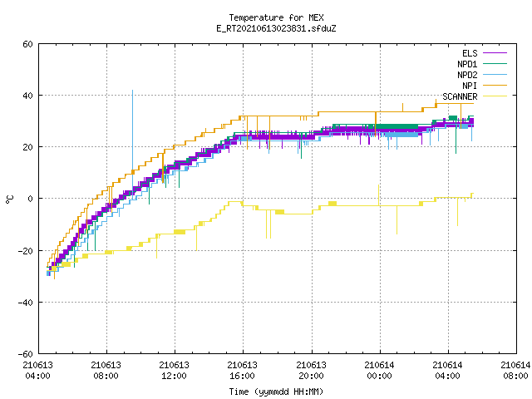Click the x-axis label 210614 04:00

pos(447,371)
